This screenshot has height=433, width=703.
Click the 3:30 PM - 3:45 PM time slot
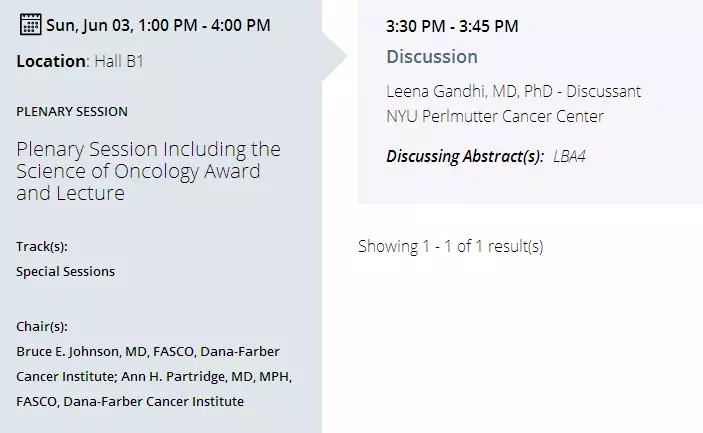452,26
